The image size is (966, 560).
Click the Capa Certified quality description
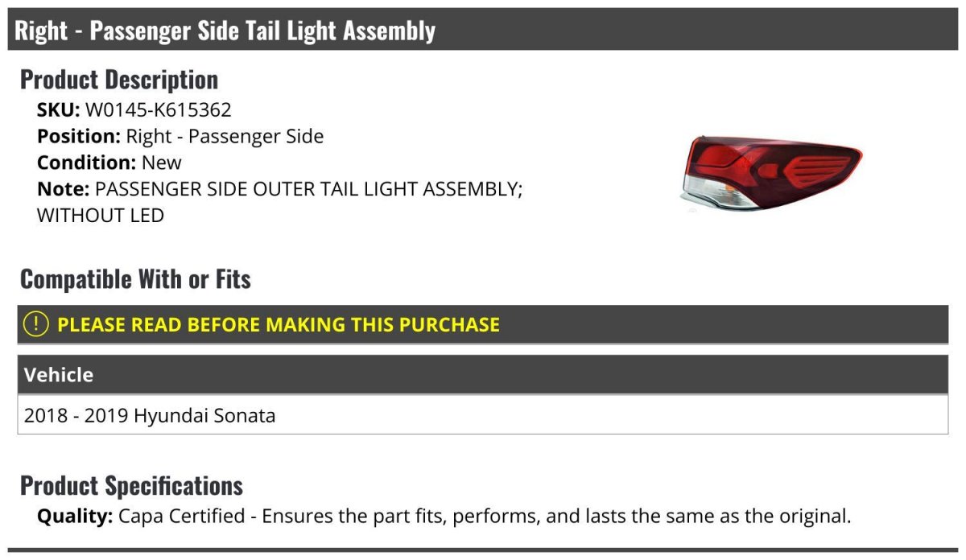click(x=484, y=516)
